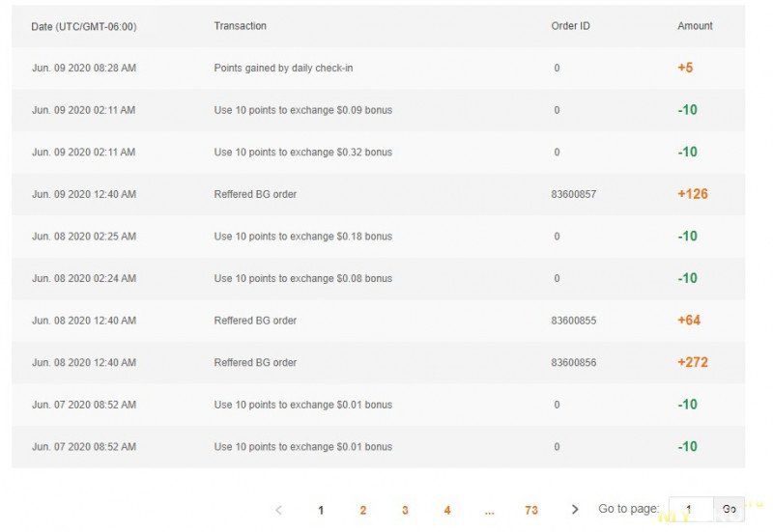This screenshot has width=773, height=532.
Task: Click the Go to page input field
Action: [691, 509]
